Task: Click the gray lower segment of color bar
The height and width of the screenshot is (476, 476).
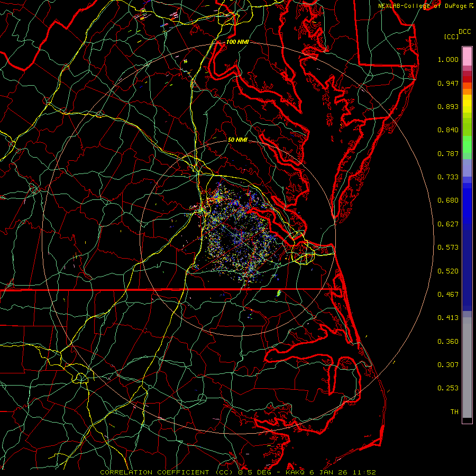Action: coord(467,368)
